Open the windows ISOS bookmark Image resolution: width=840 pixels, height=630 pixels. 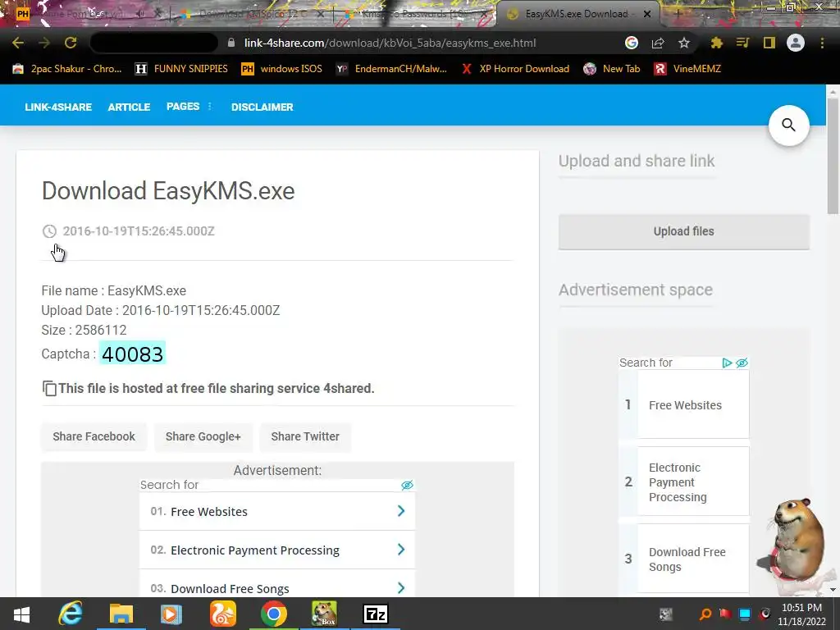click(282, 69)
